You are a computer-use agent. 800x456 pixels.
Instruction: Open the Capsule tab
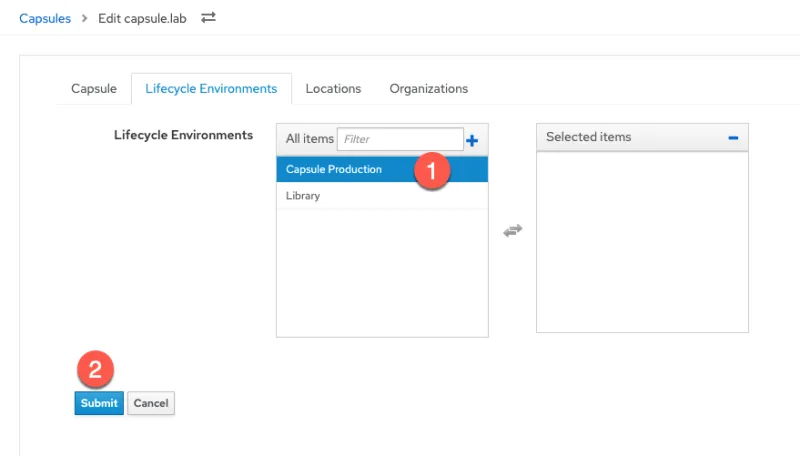94,89
